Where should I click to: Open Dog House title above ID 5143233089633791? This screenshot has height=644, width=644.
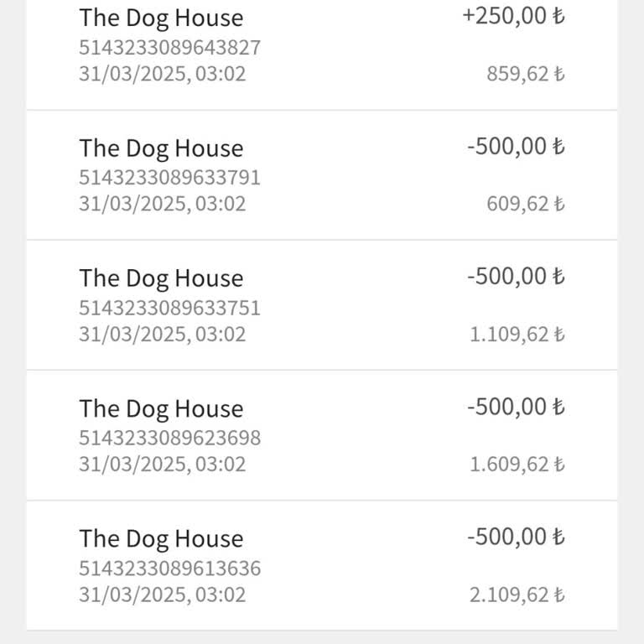click(161, 148)
